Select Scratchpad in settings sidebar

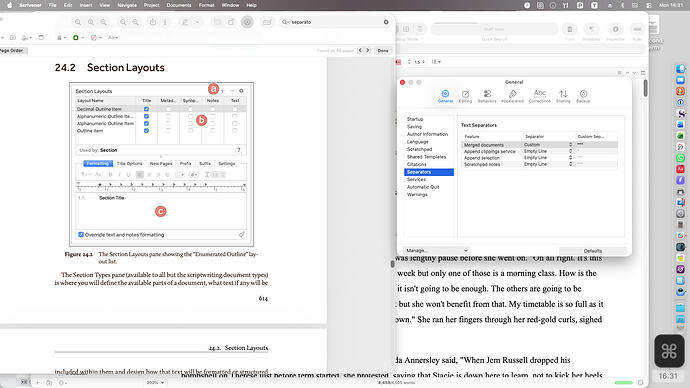419,149
